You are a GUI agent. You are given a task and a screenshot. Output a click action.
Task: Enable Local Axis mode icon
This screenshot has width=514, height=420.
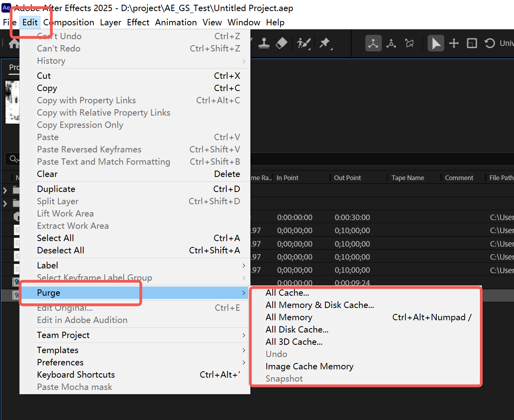click(373, 43)
